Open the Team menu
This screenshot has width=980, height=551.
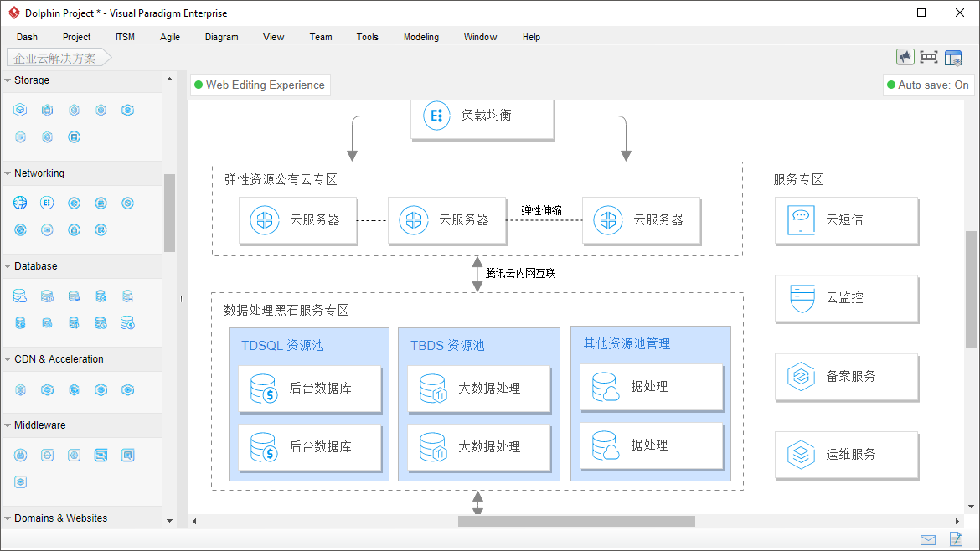point(321,37)
